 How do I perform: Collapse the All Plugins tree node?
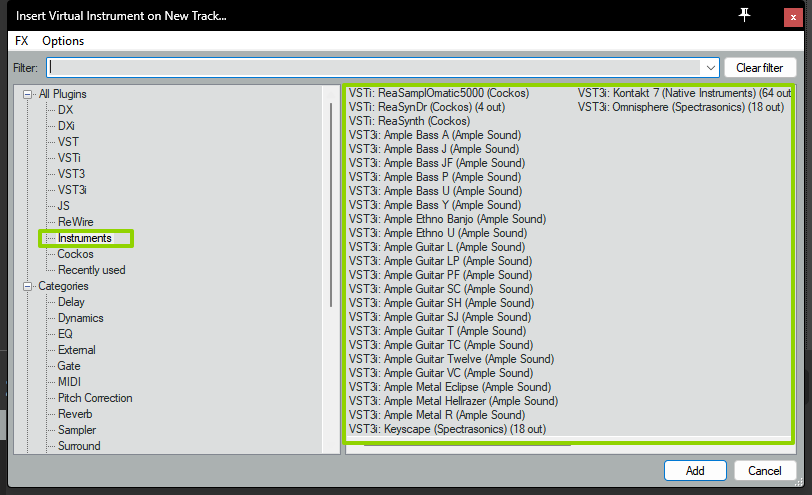click(28, 94)
